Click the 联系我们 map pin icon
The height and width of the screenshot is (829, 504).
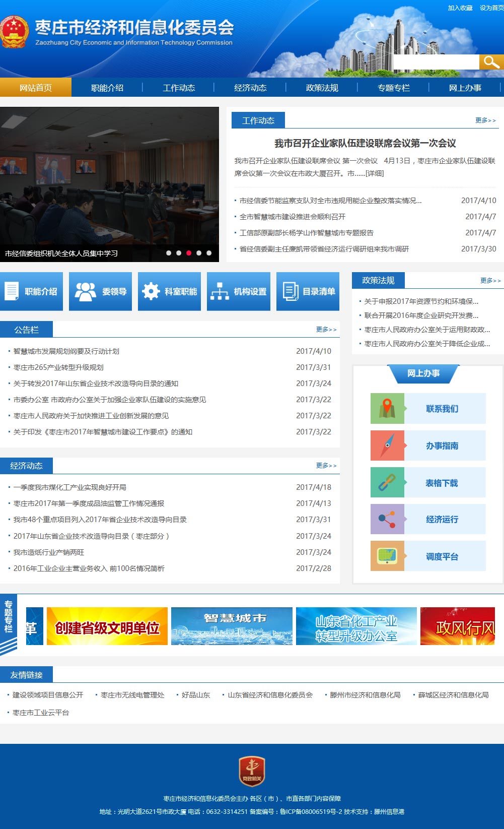(x=387, y=408)
